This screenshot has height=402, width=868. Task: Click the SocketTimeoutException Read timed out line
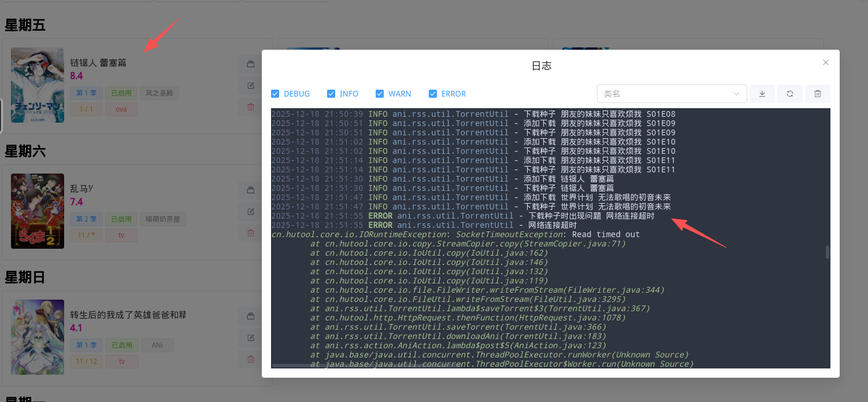click(455, 234)
